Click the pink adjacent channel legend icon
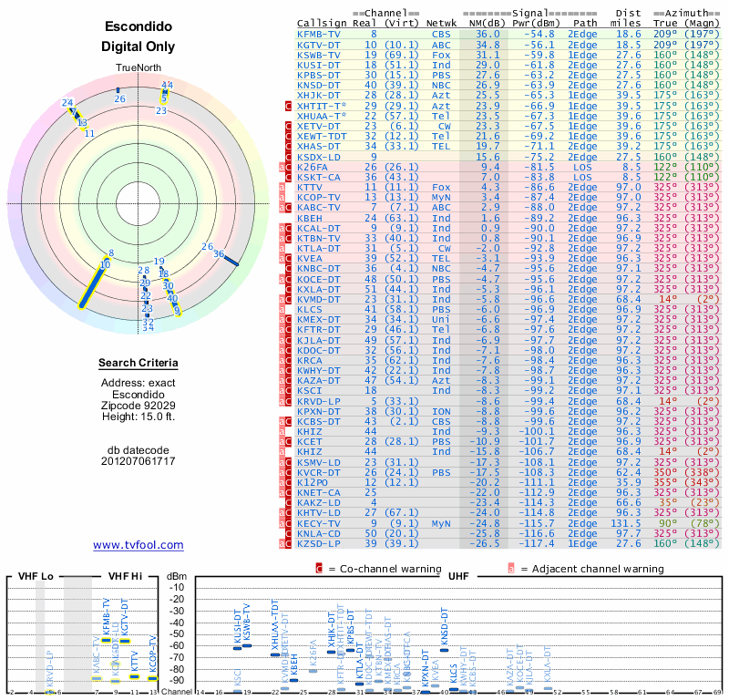The image size is (729, 700). pyautogui.click(x=511, y=569)
